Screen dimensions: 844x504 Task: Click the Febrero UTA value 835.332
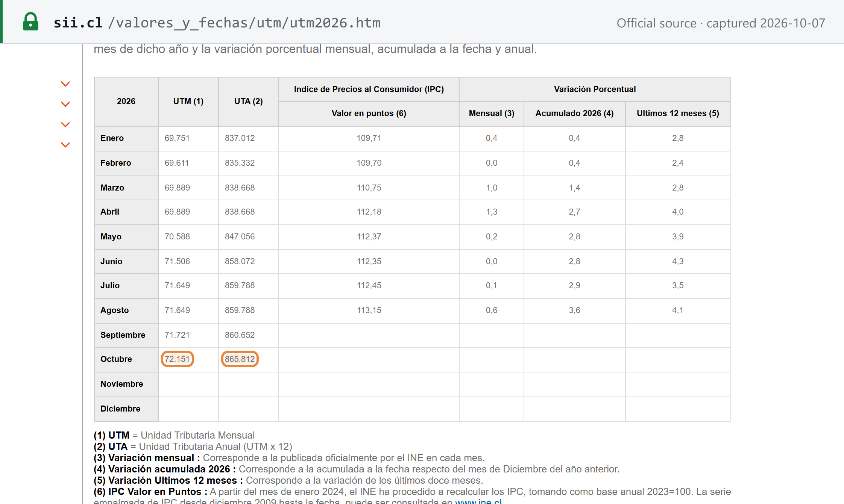point(240,163)
